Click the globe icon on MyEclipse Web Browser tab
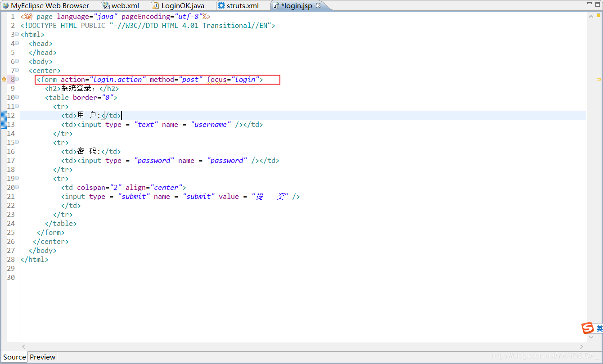This screenshot has height=364, width=603. [x=5, y=6]
